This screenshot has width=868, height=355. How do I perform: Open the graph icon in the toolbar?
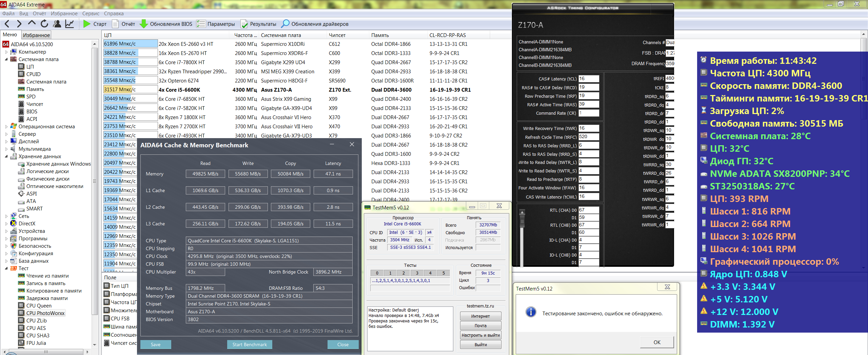pos(70,24)
